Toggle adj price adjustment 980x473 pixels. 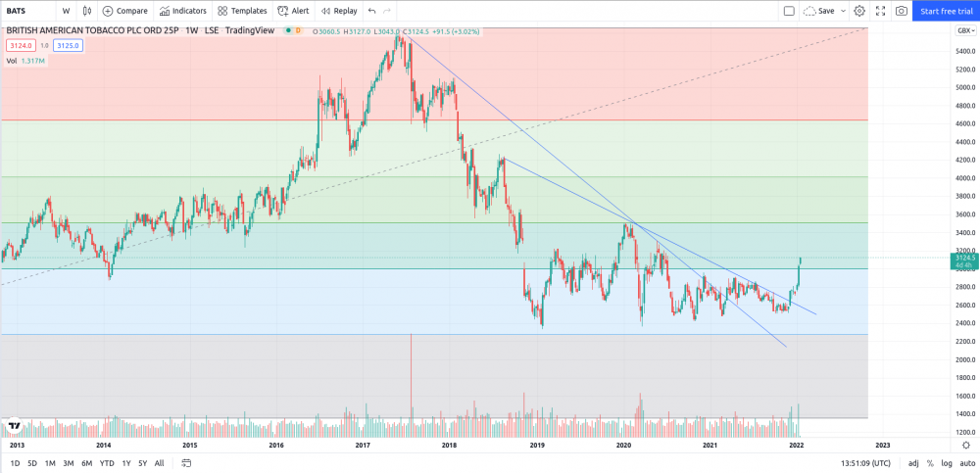913,463
